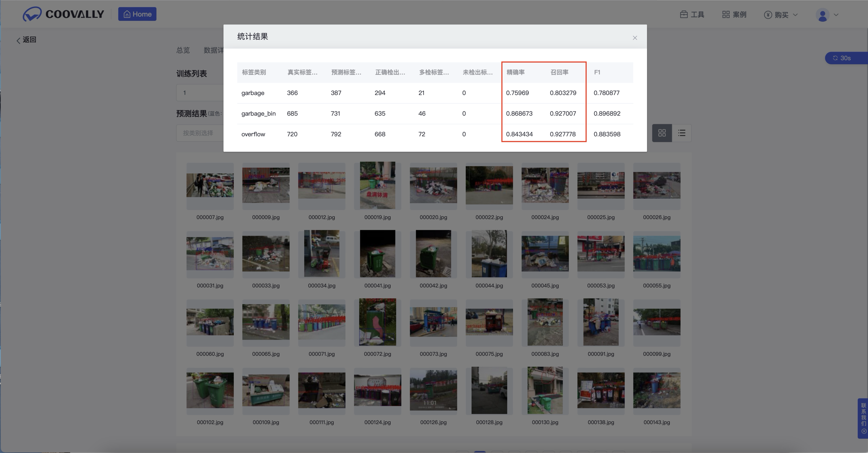The width and height of the screenshot is (868, 453).
Task: Click the 精确率 column header
Action: pos(516,72)
